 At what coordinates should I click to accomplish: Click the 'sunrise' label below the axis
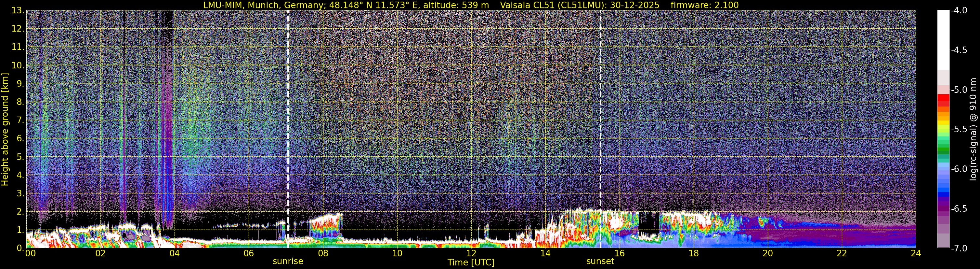click(x=288, y=262)
